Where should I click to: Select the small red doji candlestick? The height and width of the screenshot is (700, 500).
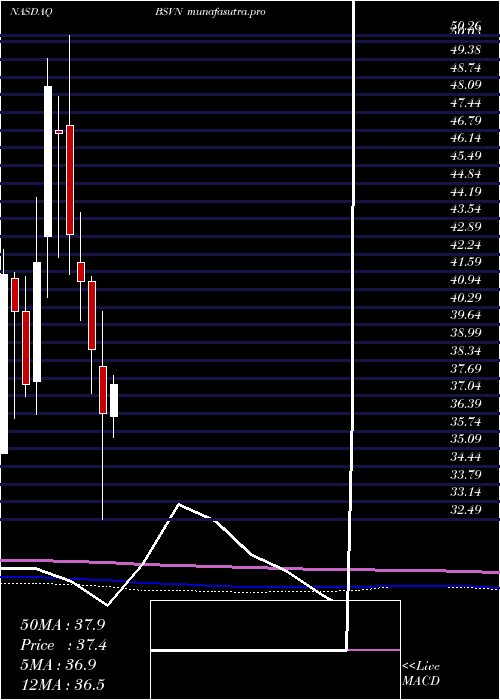coord(59,132)
